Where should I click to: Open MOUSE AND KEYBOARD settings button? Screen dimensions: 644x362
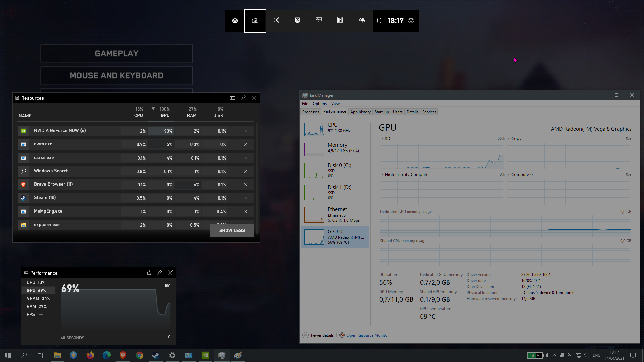(116, 76)
